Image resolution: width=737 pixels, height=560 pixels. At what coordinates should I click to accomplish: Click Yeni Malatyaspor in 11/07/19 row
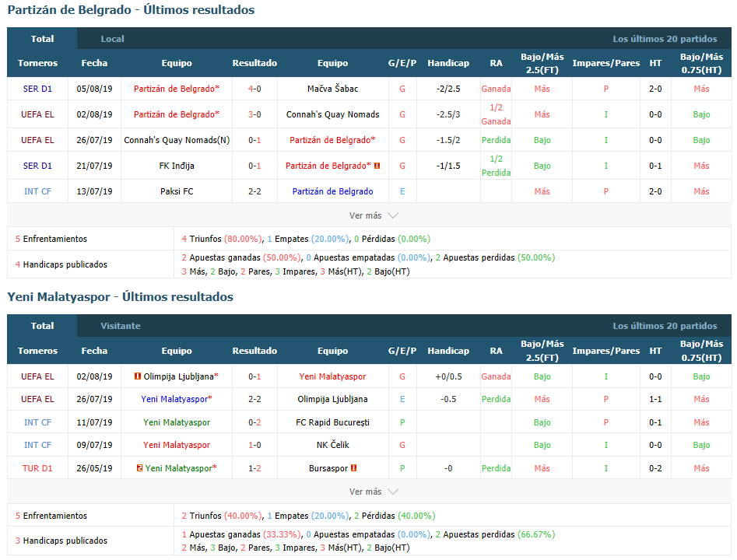tap(177, 422)
